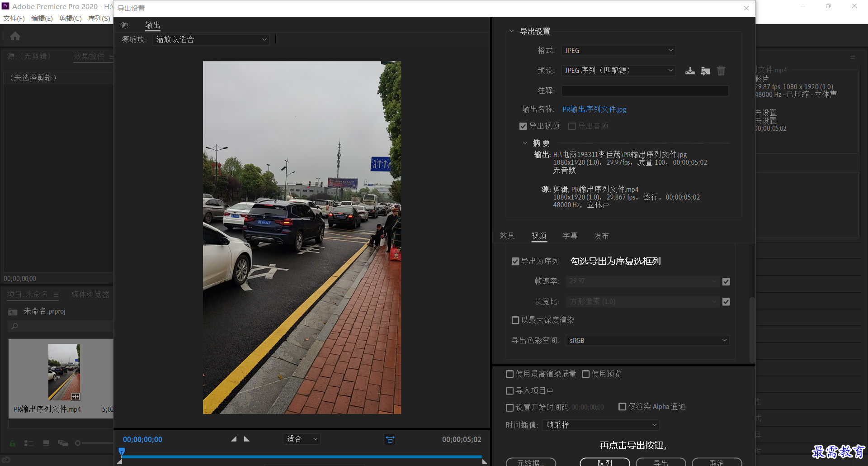Click the 取消 button
Image resolution: width=868 pixels, height=466 pixels.
tap(717, 462)
